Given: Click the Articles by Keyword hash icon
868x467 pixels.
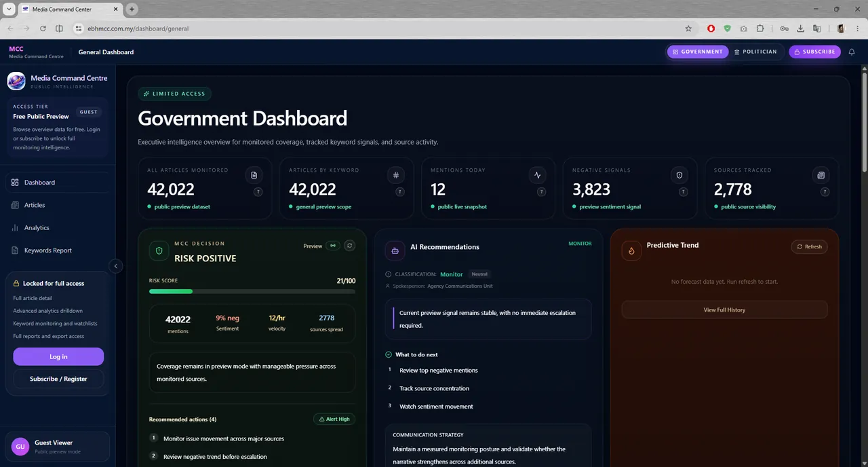Looking at the screenshot, I should (x=396, y=175).
